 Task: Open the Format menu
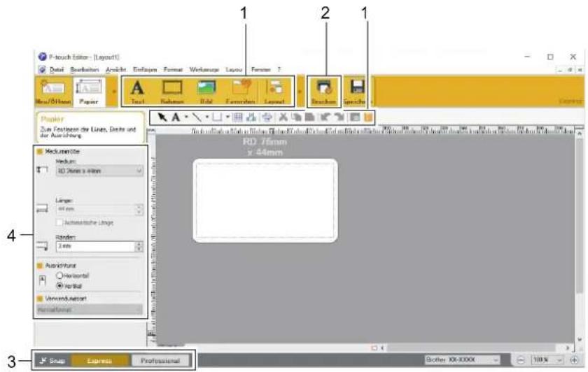[173, 70]
